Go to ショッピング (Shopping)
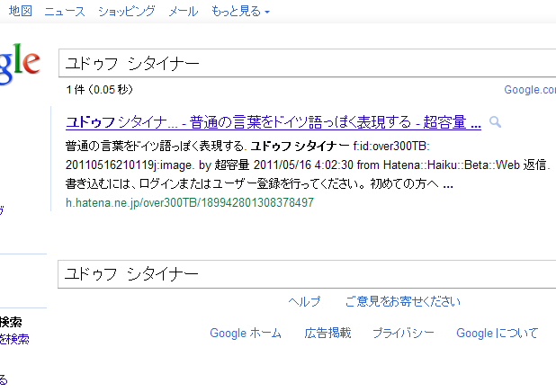Image resolution: width=556 pixels, height=392 pixels. coord(127,11)
